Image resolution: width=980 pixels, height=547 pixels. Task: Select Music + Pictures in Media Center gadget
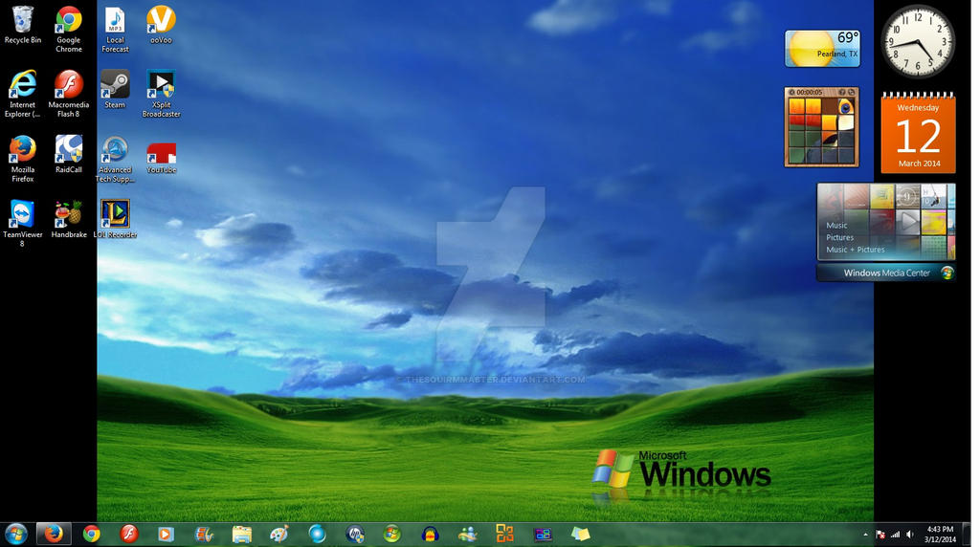coord(855,250)
